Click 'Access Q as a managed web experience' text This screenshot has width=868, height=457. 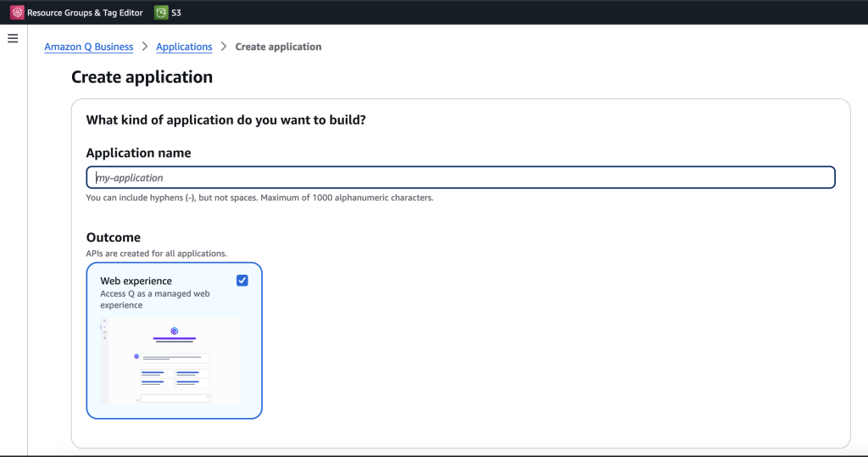coord(155,299)
